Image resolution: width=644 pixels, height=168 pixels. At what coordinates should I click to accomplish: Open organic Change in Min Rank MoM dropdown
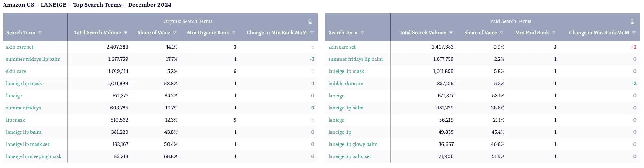coord(312,33)
